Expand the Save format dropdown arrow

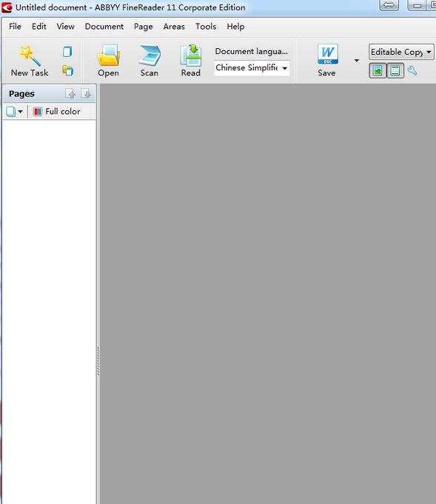pos(357,61)
